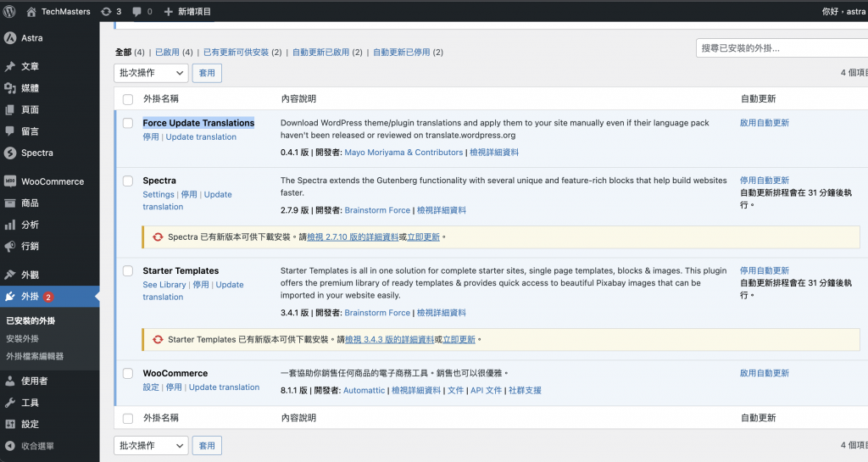Check the Starter Templates plugin checkbox

click(128, 271)
